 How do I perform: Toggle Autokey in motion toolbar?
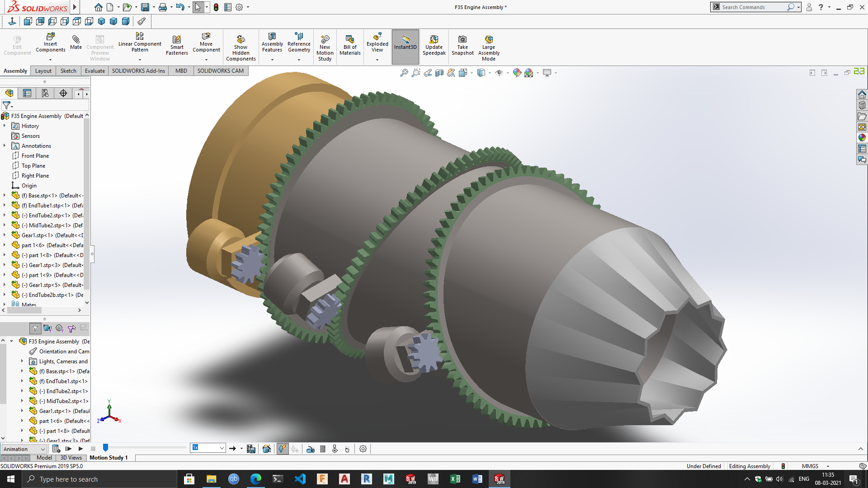[283, 449]
